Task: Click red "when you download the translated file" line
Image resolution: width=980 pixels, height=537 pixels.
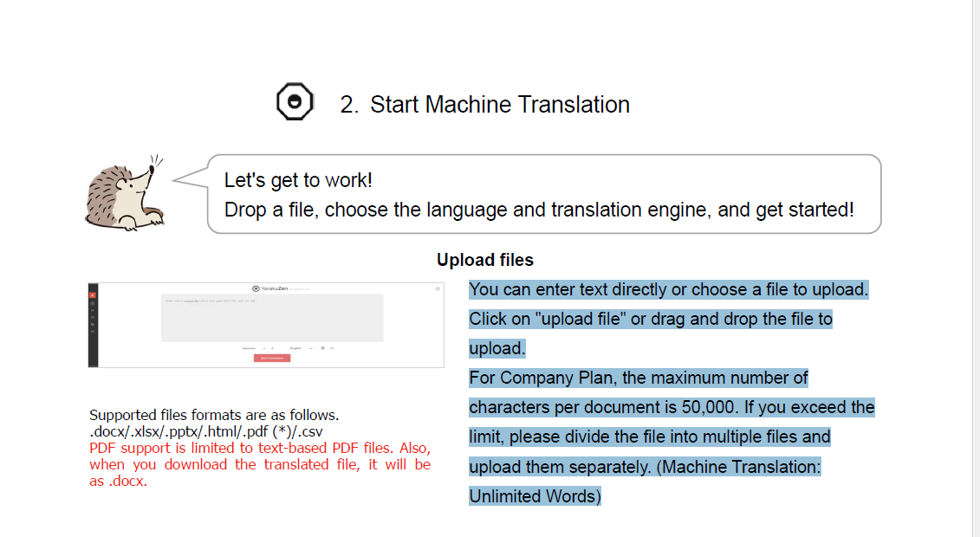Action: click(260, 464)
